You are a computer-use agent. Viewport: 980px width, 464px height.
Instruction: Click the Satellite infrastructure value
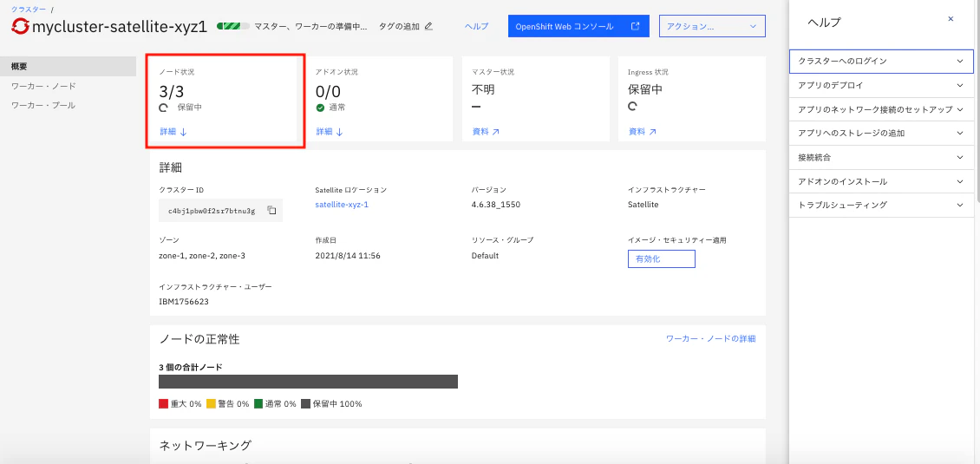643,205
